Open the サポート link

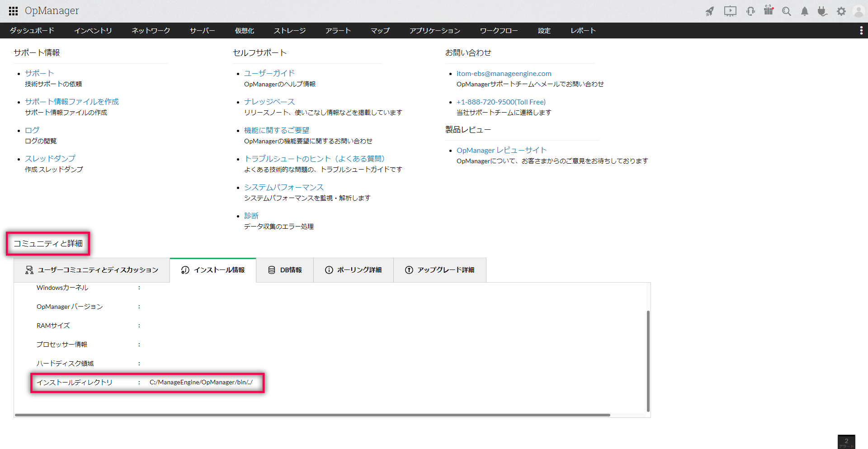(x=39, y=73)
